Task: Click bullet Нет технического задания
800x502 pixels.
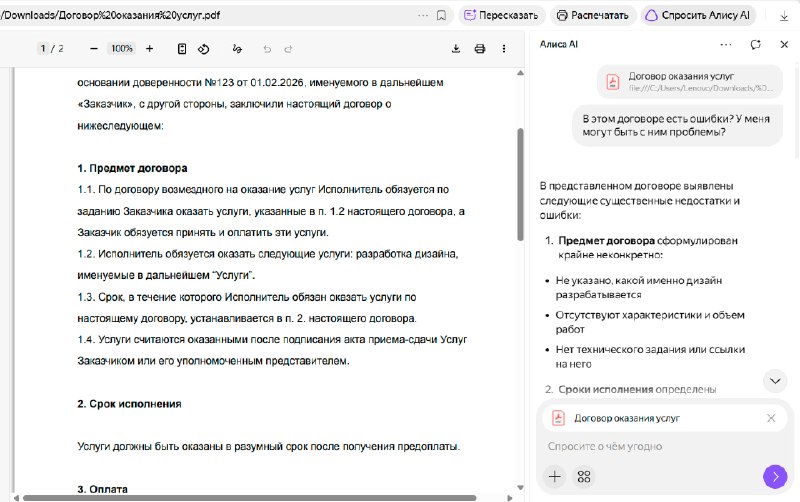Action: pos(650,357)
